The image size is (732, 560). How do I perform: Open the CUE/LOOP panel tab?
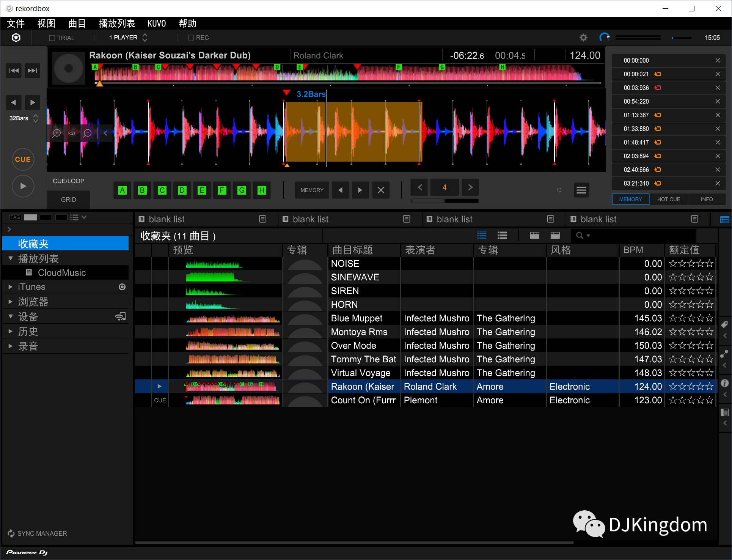[x=69, y=181]
